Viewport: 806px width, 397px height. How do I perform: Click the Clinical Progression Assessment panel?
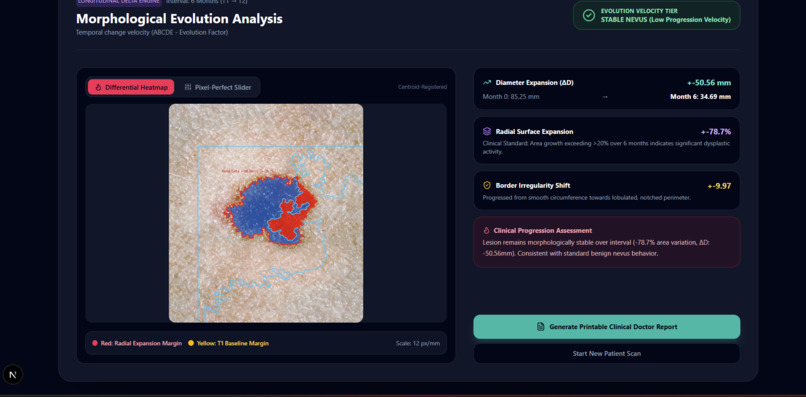pos(607,242)
